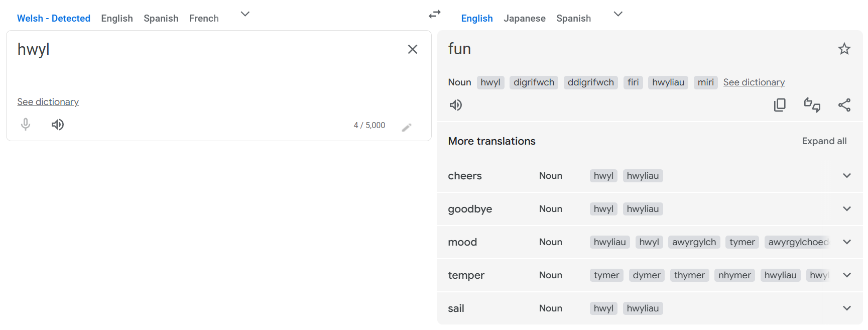Open the target language list dropdown

(x=618, y=14)
